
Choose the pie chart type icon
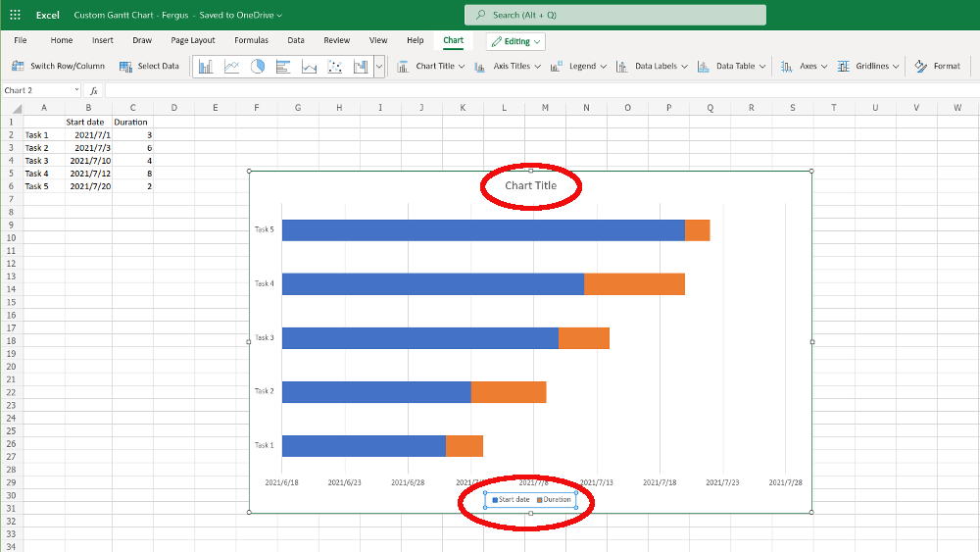click(258, 67)
